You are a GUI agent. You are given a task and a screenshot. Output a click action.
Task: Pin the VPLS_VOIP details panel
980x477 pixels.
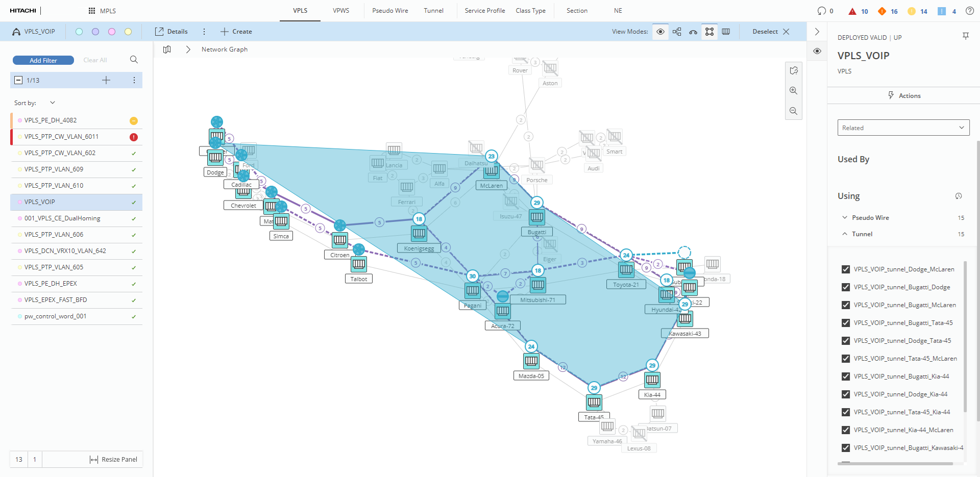[x=965, y=36]
